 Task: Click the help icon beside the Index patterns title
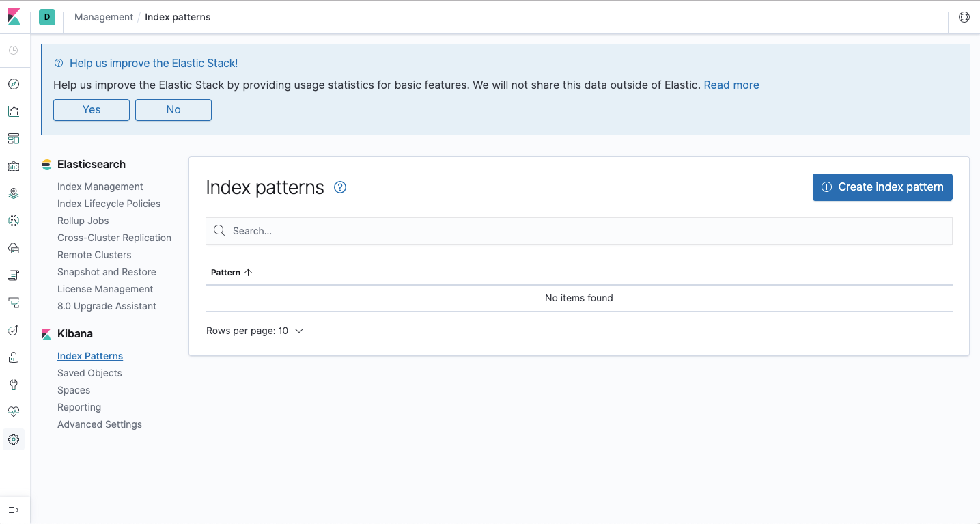tap(340, 187)
